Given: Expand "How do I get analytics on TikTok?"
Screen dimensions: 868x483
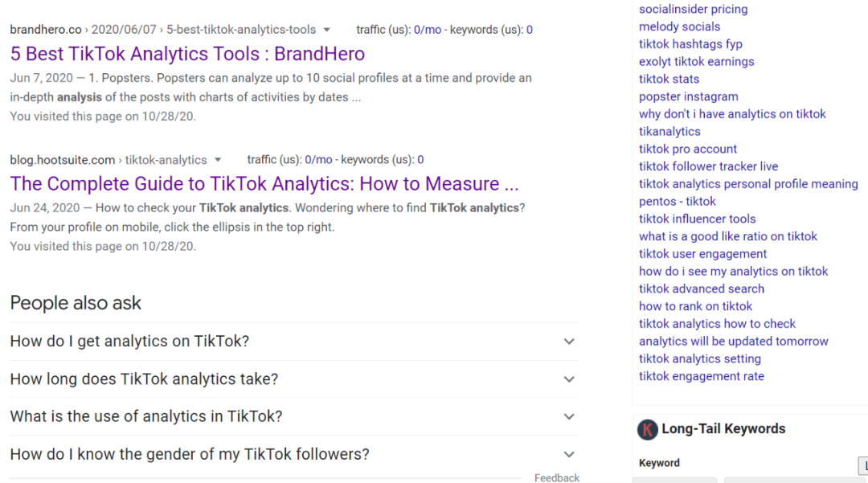Looking at the screenshot, I should point(294,342).
